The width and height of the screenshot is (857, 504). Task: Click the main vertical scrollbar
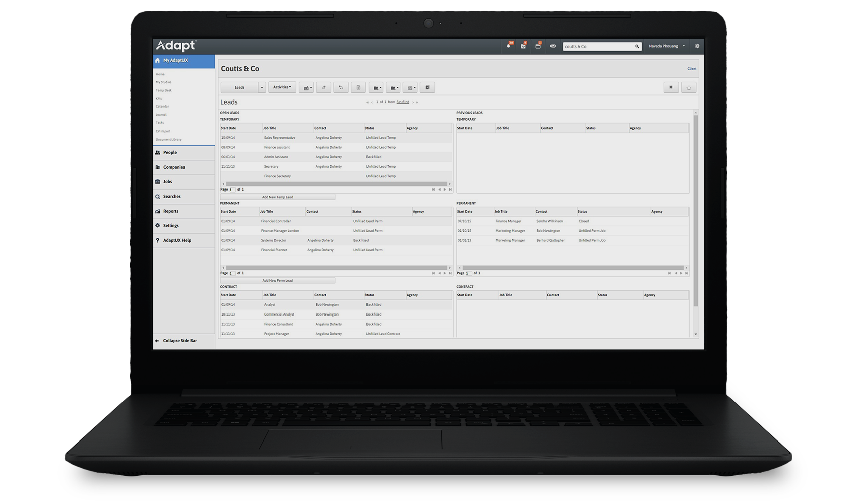696,211
